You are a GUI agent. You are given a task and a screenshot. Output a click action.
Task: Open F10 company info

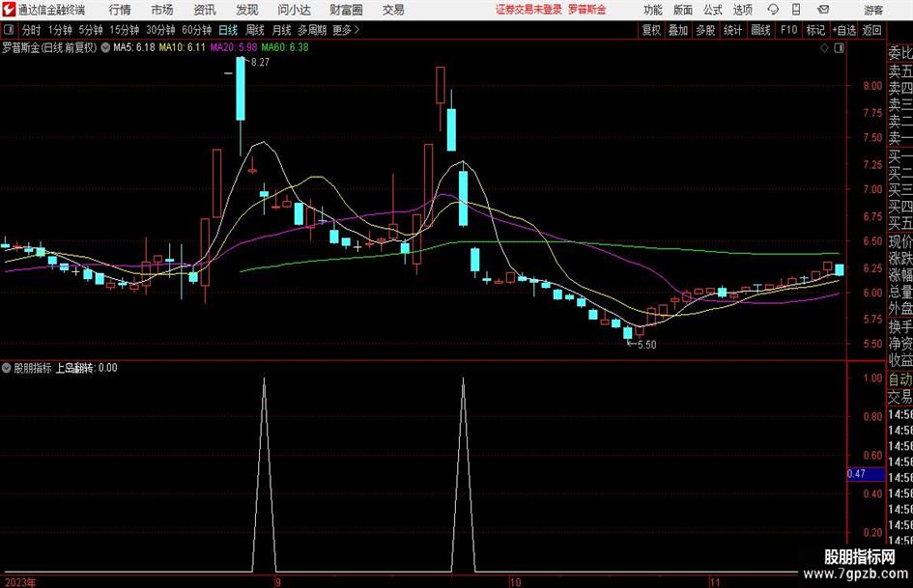tap(788, 30)
